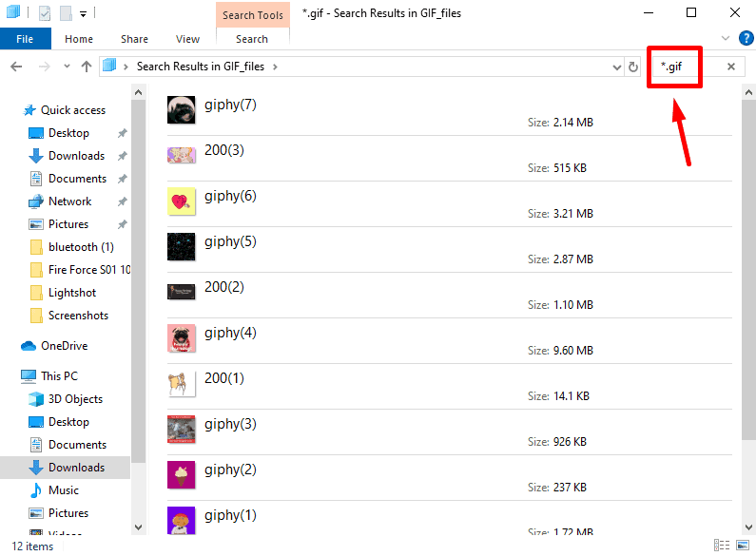This screenshot has width=756, height=556.
Task: Select the giphy(2) ice cream thumbnail
Action: point(182,474)
